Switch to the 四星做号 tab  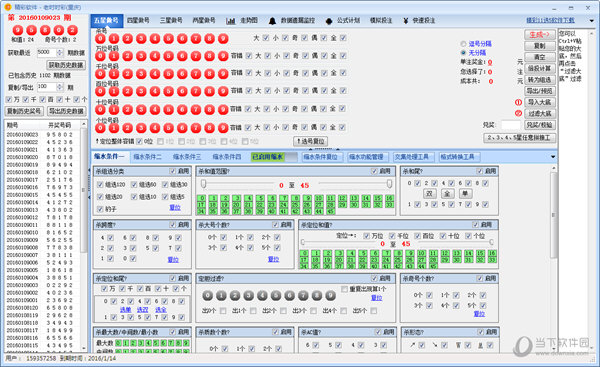tap(138, 20)
